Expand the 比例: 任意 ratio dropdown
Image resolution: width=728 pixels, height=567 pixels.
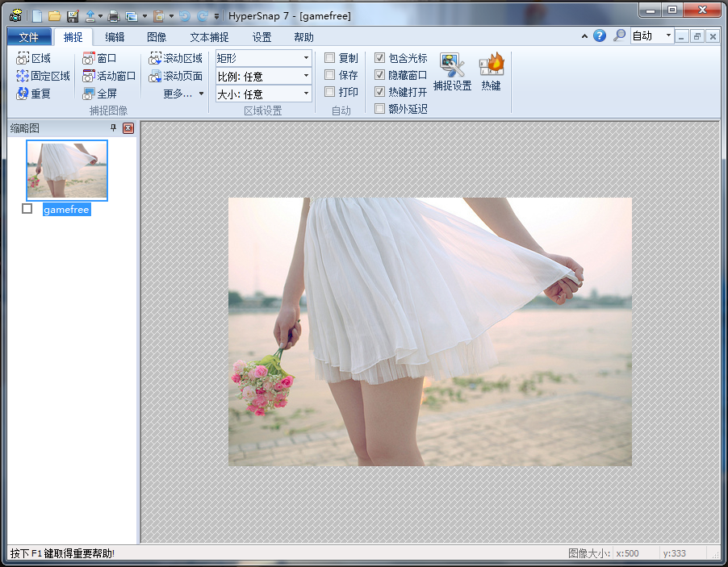pyautogui.click(x=263, y=76)
